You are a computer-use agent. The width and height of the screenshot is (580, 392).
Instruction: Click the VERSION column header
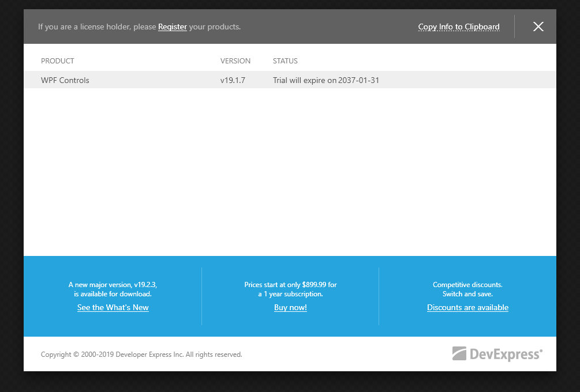click(235, 61)
